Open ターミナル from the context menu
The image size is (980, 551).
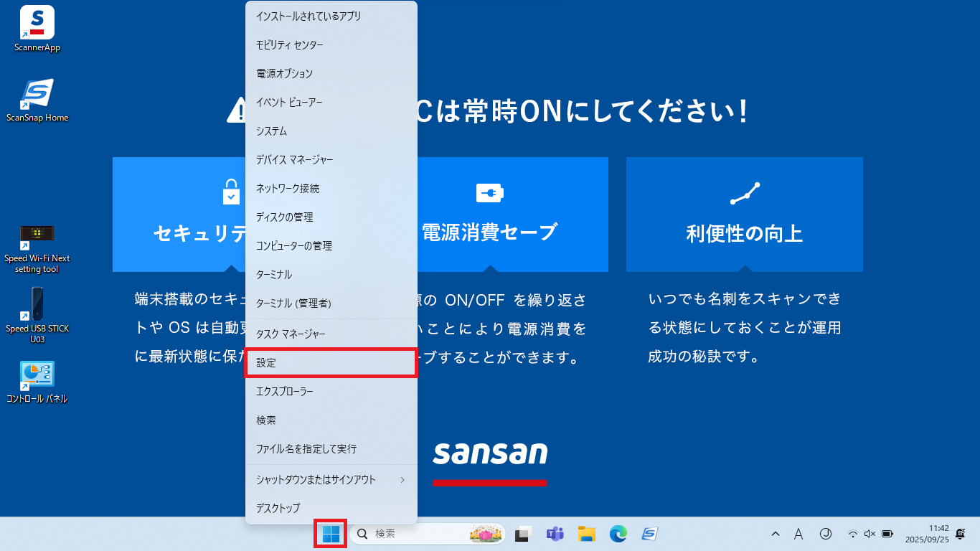[331, 274]
